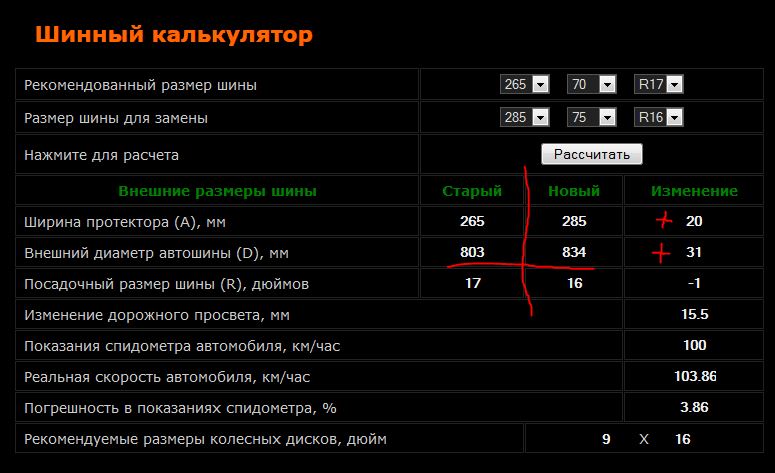Image resolution: width=775 pixels, height=473 pixels.
Task: Select the old outer diameter value 803
Action: (x=472, y=252)
